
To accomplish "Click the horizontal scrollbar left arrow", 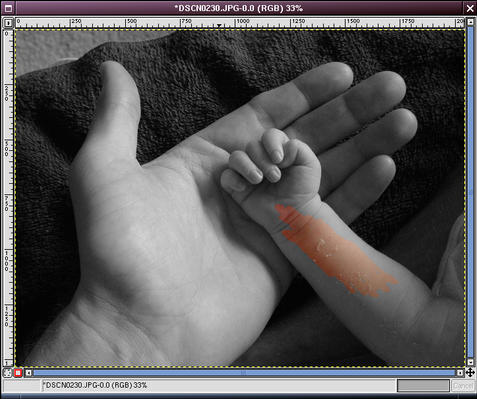I will [29, 373].
